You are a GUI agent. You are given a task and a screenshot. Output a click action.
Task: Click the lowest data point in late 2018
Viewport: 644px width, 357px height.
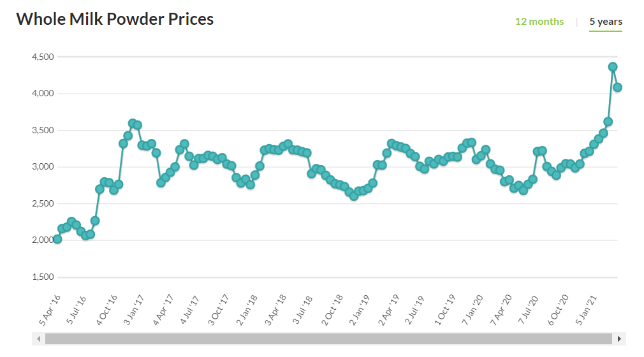click(x=354, y=196)
